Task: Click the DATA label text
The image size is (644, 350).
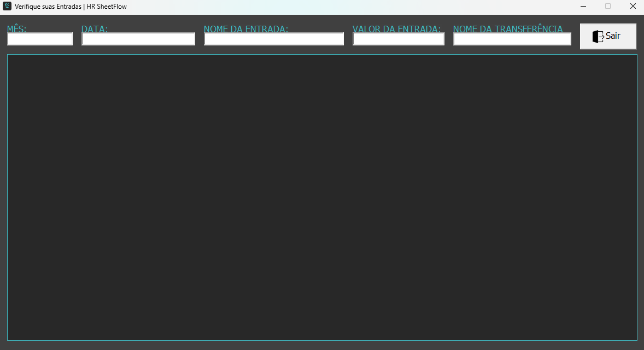Action: point(95,29)
